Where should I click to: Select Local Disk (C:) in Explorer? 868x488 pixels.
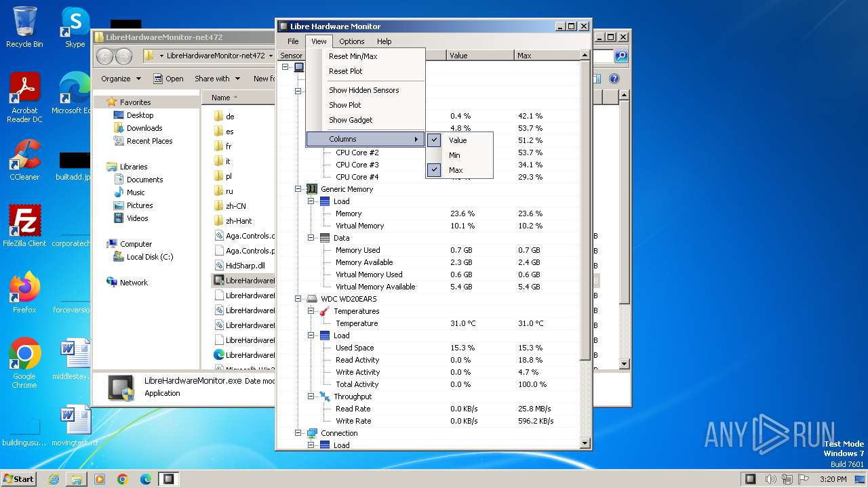coord(150,257)
